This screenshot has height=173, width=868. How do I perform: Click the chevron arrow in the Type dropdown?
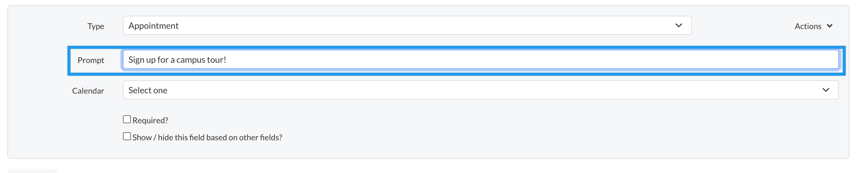tap(679, 26)
